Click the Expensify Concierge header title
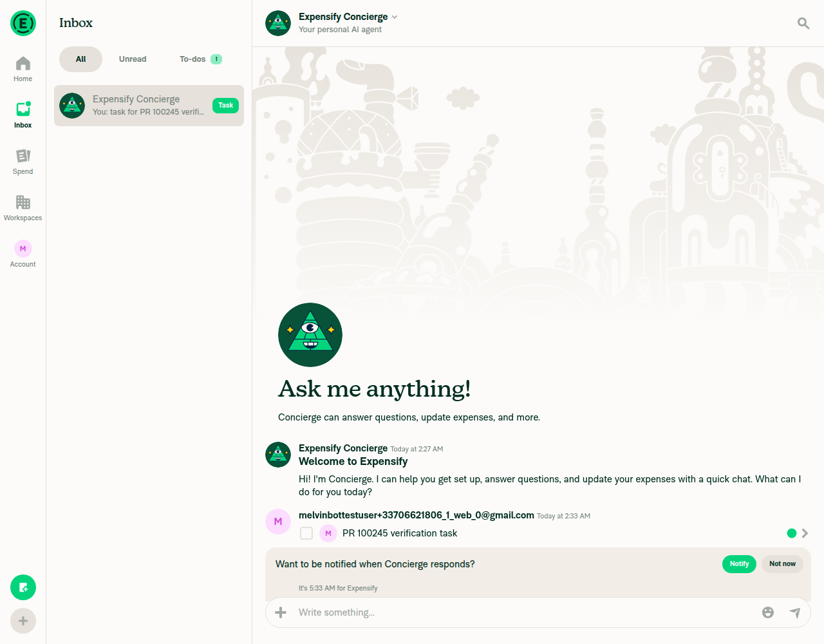This screenshot has width=824, height=644. point(343,17)
